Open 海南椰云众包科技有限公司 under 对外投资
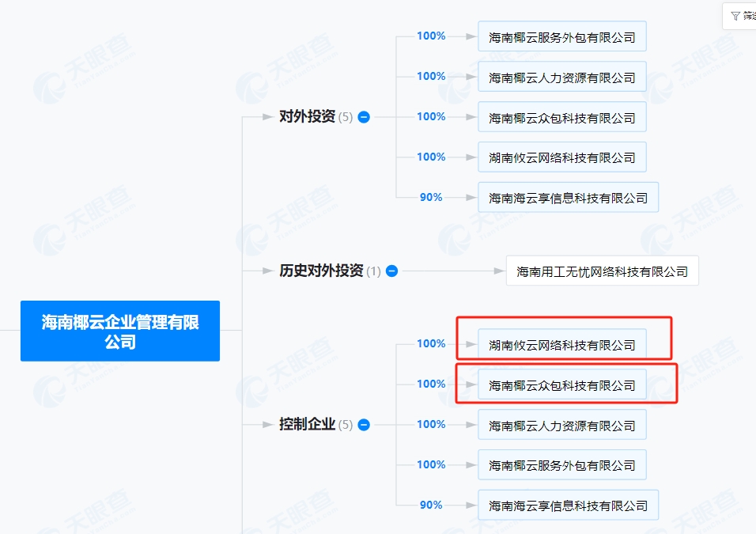The width and height of the screenshot is (756, 534). tap(561, 116)
